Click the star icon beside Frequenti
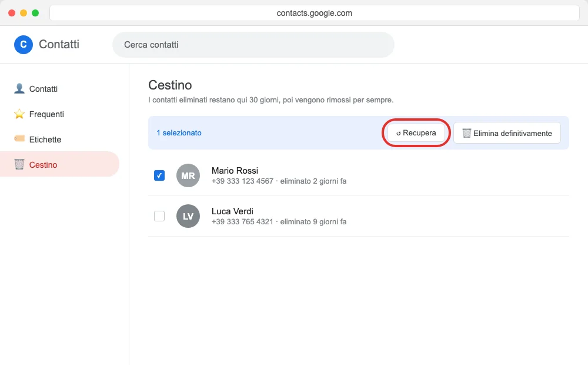This screenshot has width=588, height=365. pyautogui.click(x=19, y=114)
